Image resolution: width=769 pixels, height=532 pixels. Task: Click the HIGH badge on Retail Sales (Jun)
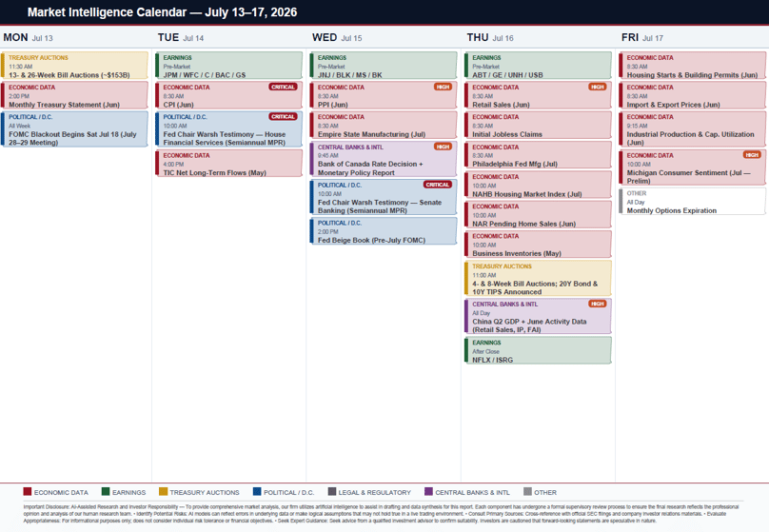point(598,87)
